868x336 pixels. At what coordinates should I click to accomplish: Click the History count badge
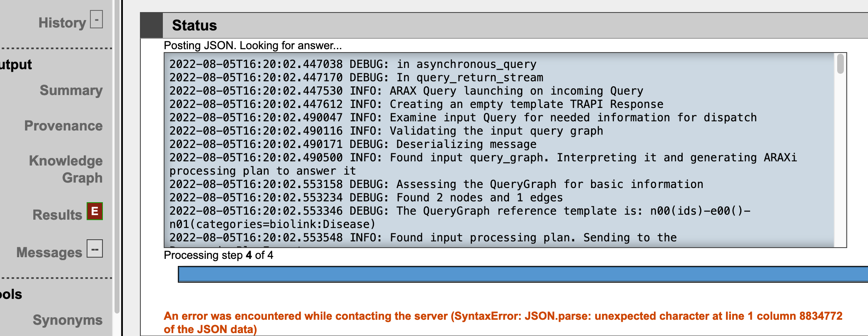[x=97, y=19]
